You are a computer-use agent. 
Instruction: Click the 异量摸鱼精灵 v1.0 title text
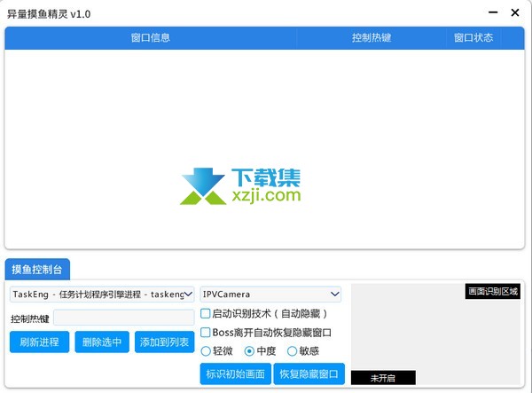tap(49, 14)
